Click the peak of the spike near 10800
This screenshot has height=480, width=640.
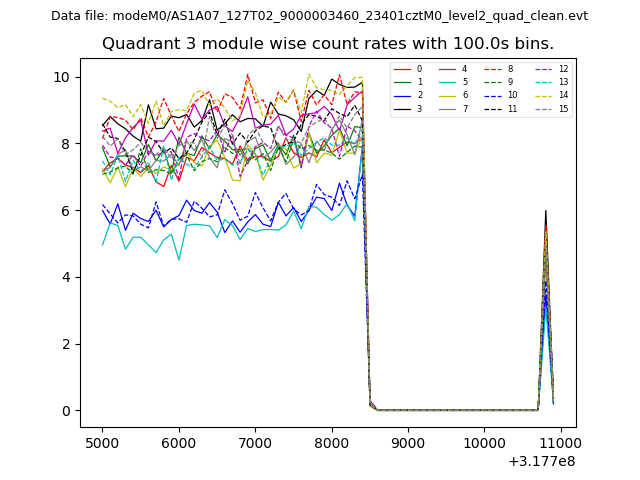(545, 211)
